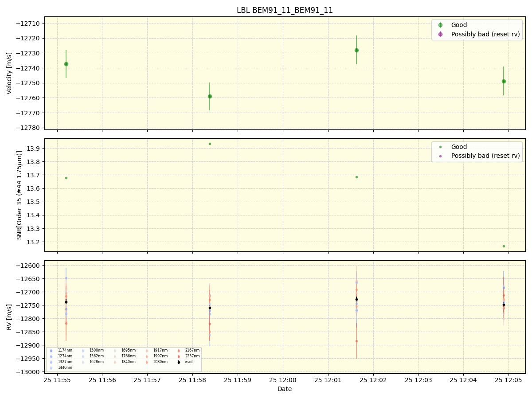The width and height of the screenshot is (532, 399).
Task: Click the black vrad point at 11:58
Action: click(210, 308)
